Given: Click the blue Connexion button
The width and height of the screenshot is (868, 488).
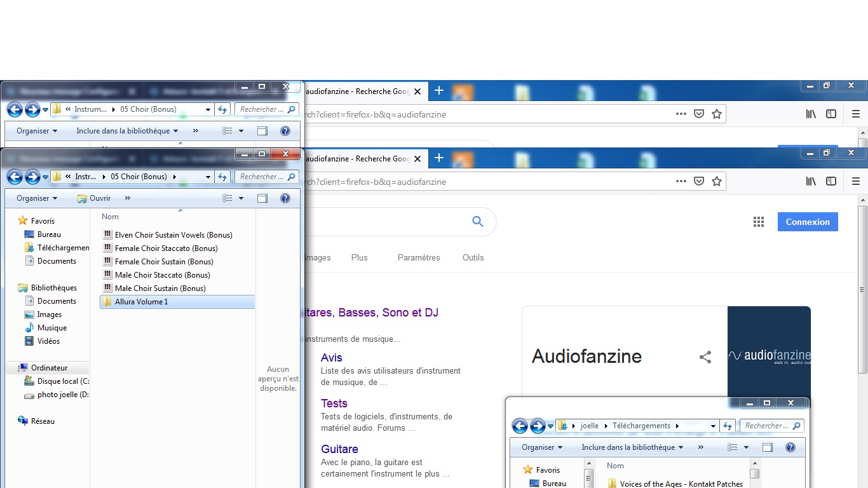Looking at the screenshot, I should 807,222.
